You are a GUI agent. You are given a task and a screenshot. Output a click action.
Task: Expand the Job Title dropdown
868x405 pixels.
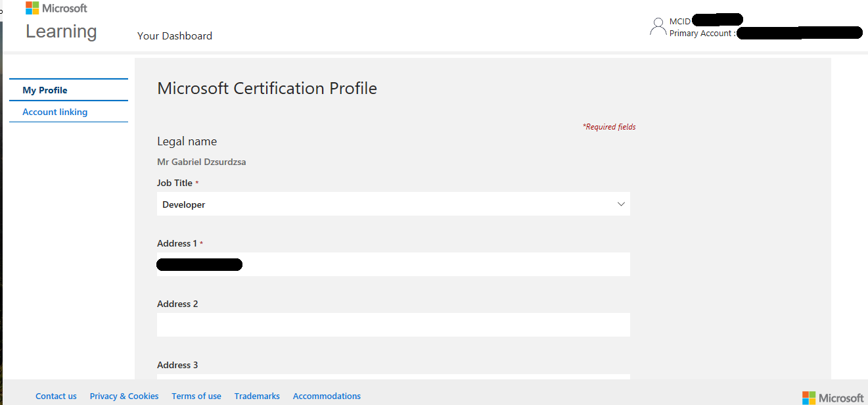(394, 204)
